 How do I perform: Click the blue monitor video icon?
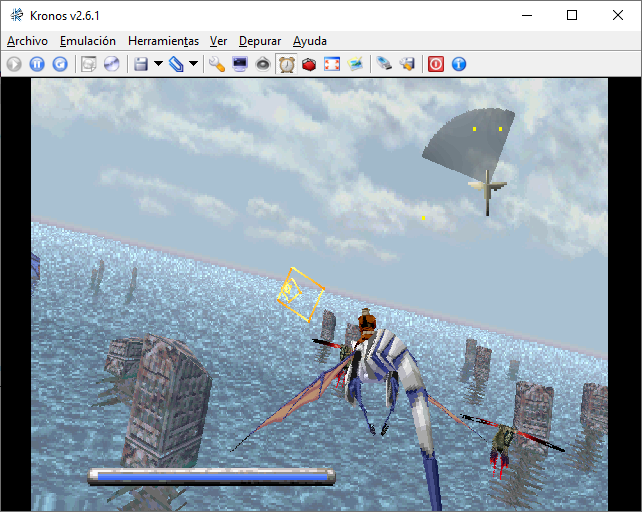point(240,64)
